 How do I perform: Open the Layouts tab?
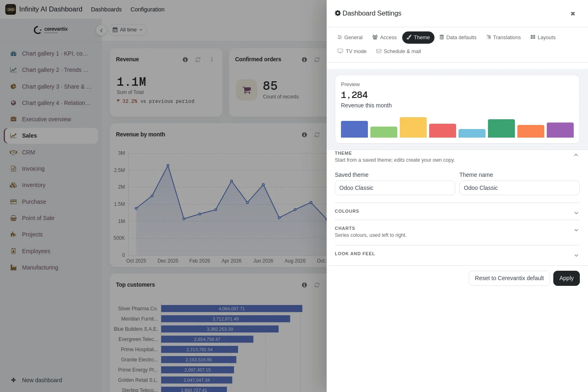click(x=543, y=38)
